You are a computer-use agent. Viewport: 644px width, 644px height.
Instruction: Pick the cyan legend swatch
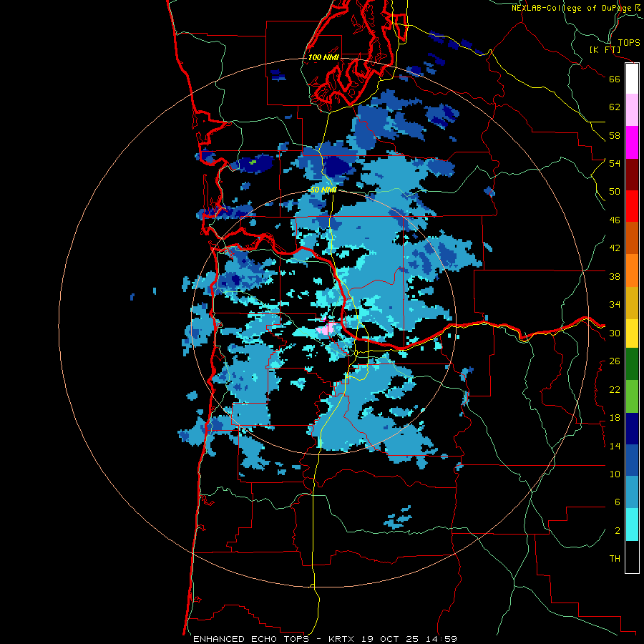point(632,525)
